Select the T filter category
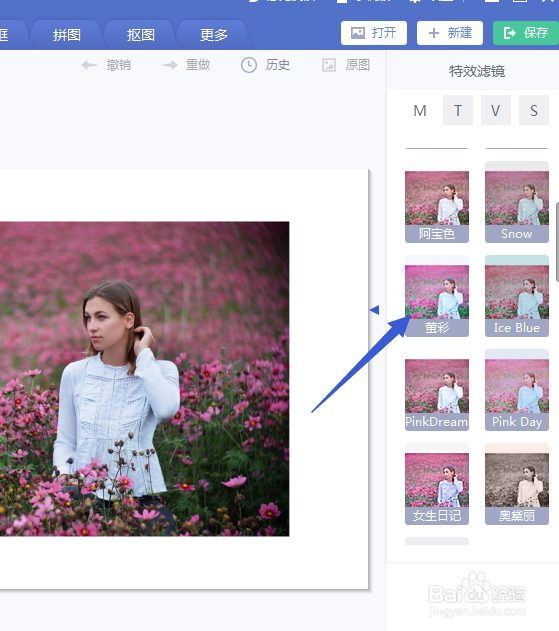The image size is (559, 631). point(458,110)
